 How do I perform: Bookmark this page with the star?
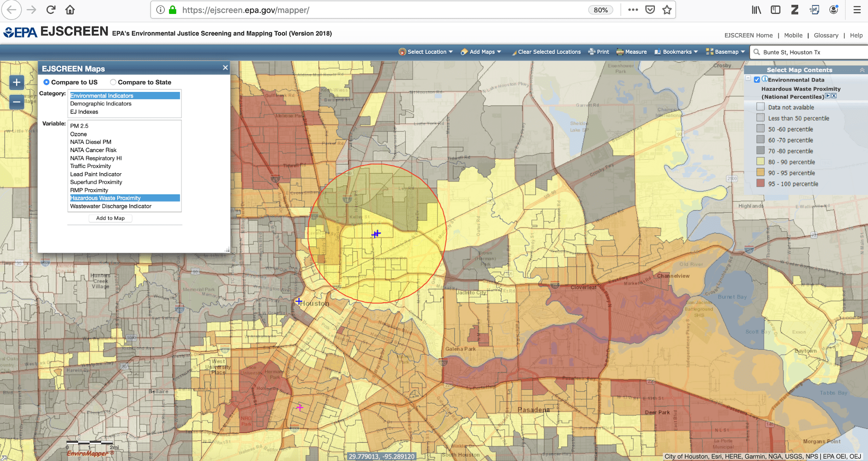[x=667, y=10]
